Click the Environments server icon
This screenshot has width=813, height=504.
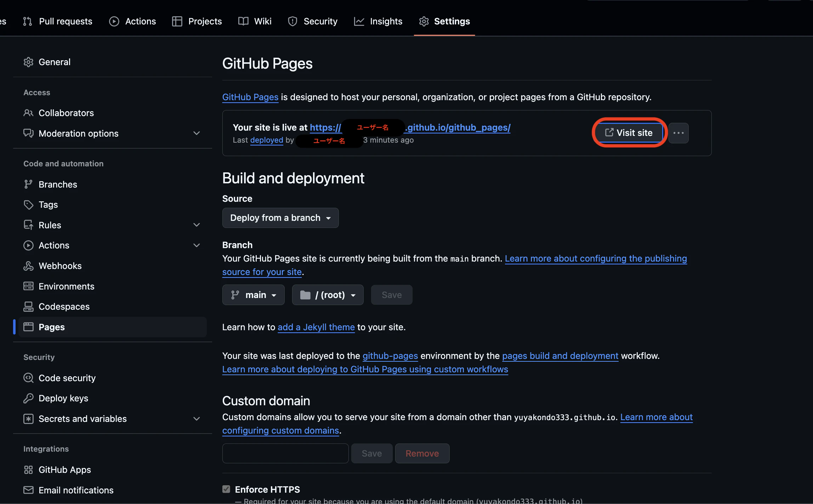click(x=28, y=286)
